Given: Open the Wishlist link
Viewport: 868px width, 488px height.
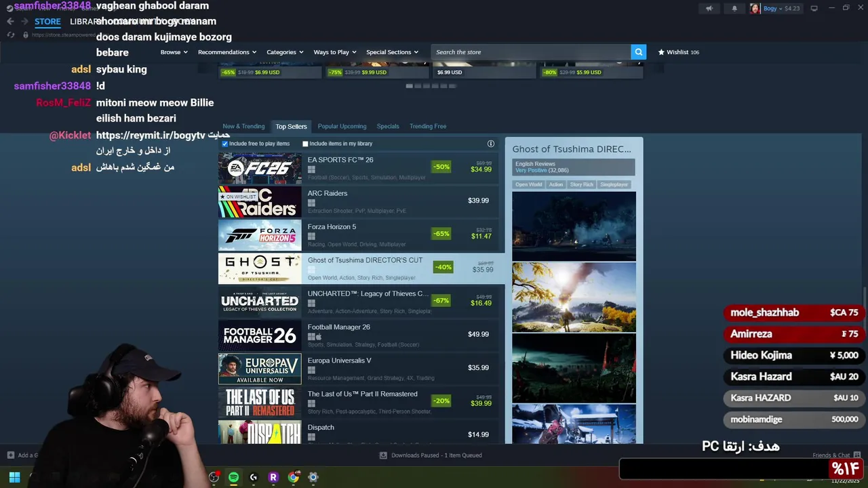Looking at the screenshot, I should point(678,52).
